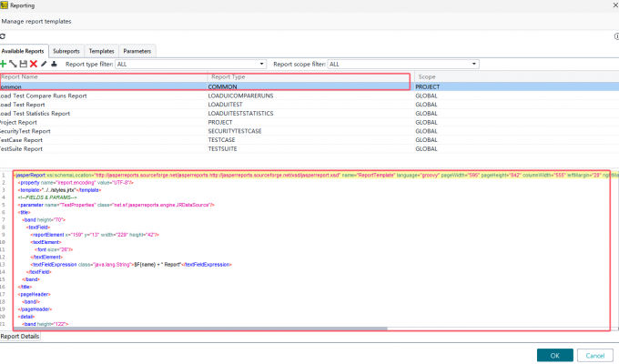Click the green Add report icon
Viewport: 619px width, 364px height.
(x=4, y=64)
